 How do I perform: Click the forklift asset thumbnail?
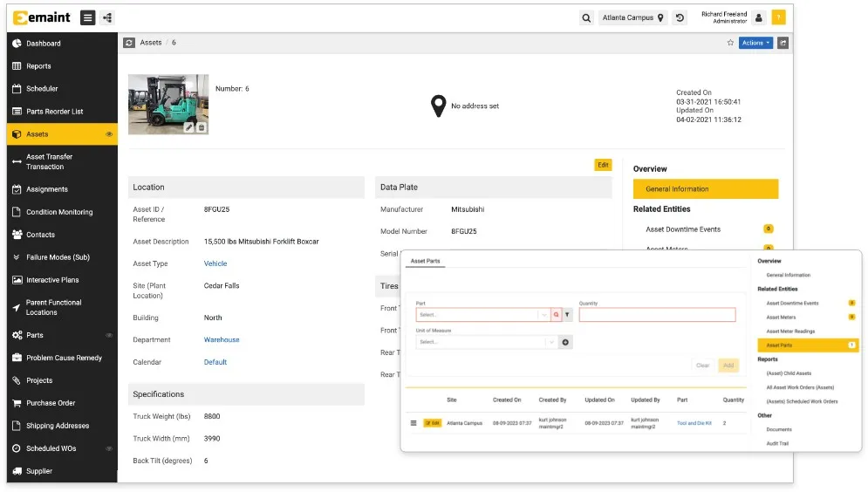click(168, 105)
